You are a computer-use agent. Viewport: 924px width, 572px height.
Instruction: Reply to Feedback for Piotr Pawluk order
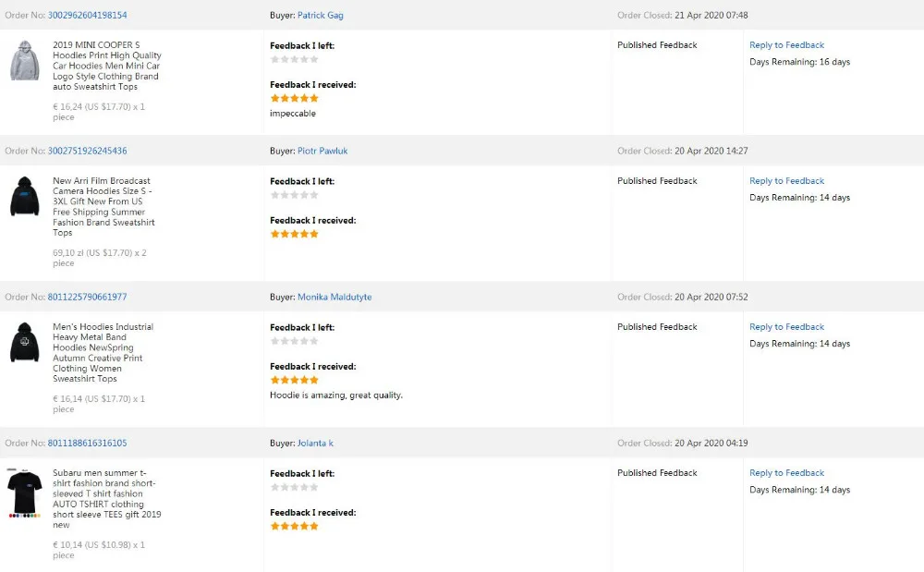(786, 181)
